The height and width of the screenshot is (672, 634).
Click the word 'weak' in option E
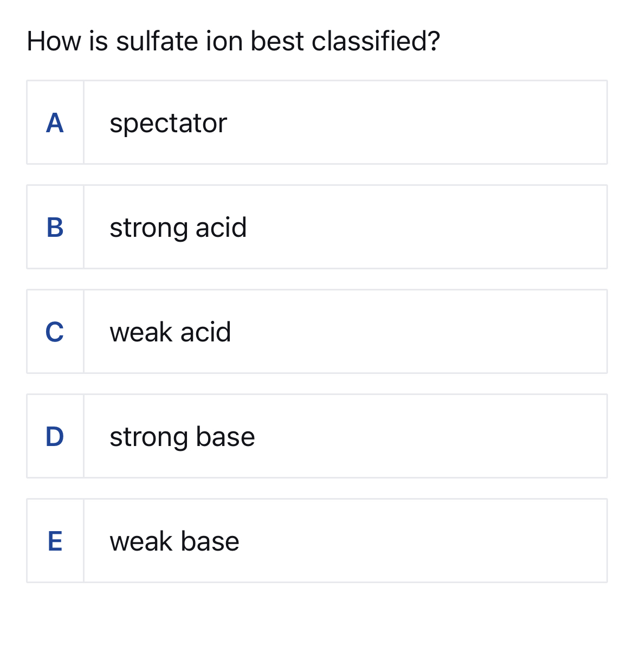[140, 541]
